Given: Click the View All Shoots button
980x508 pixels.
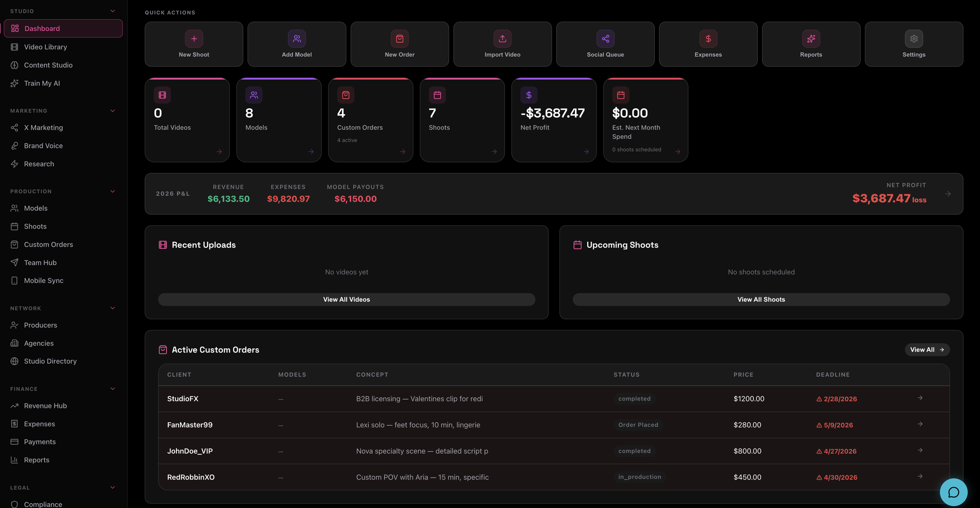Looking at the screenshot, I should 761,299.
